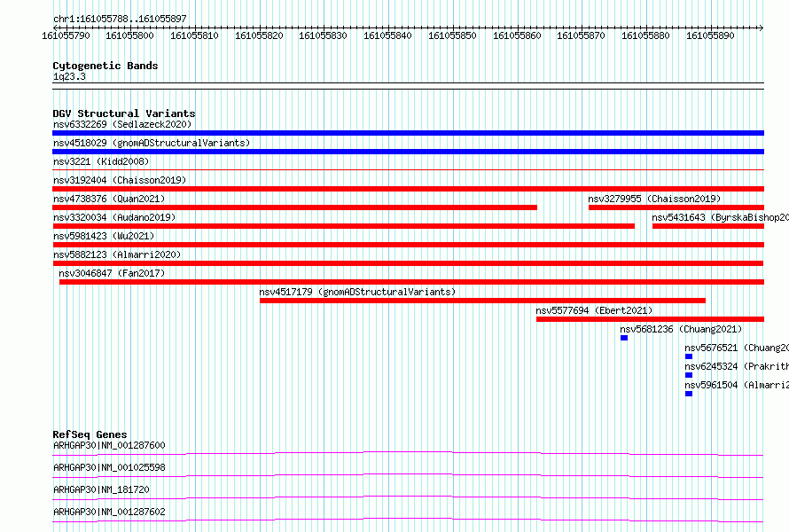Open variant nsv3046847 (Fan2017)
This screenshot has height=532, width=789.
[112, 273]
